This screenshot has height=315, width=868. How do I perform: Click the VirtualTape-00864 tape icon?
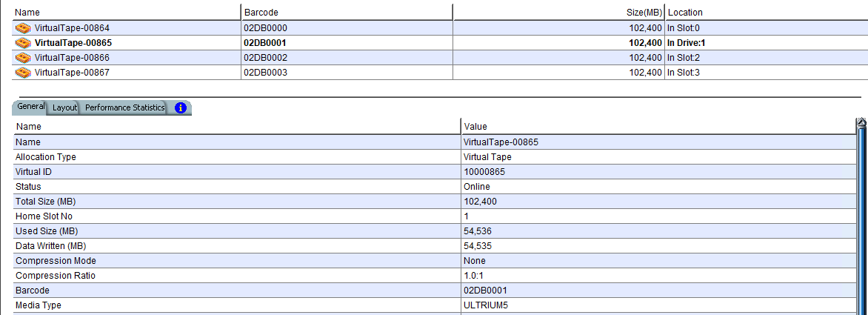coord(23,27)
